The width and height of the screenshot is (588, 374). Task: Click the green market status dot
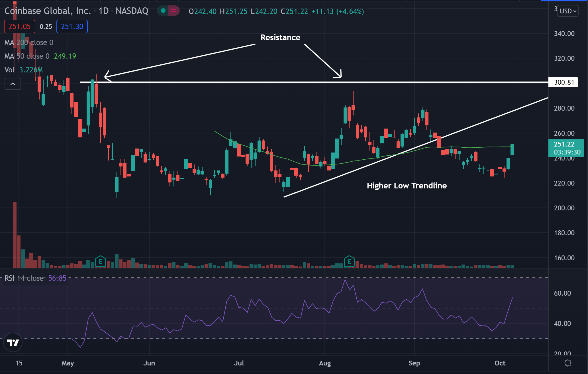coord(163,11)
